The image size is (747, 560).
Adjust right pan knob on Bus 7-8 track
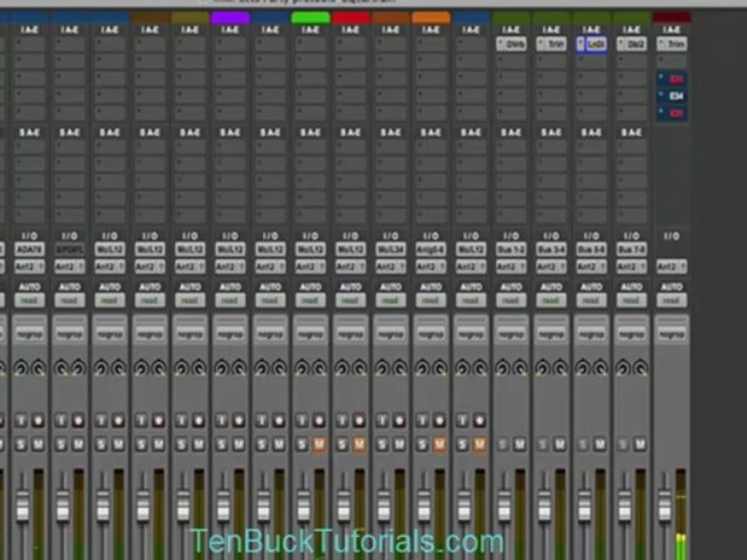point(640,368)
